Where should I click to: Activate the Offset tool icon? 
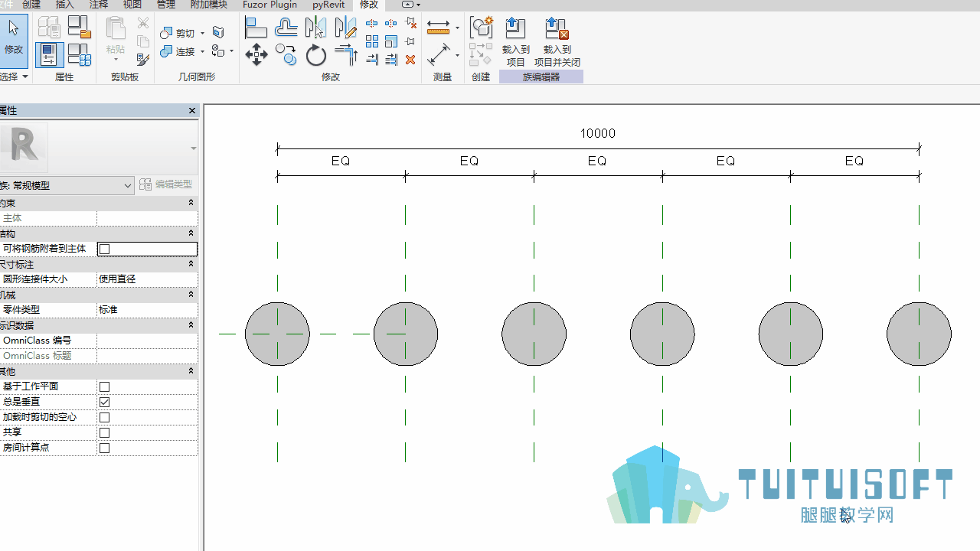[286, 28]
